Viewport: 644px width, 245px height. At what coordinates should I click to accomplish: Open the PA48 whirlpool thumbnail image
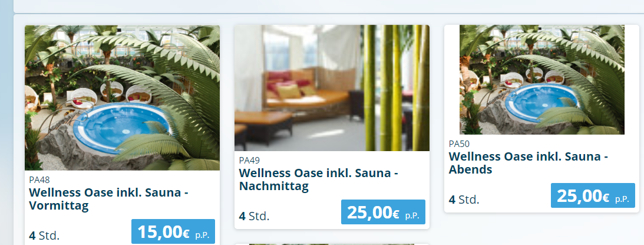click(x=122, y=97)
